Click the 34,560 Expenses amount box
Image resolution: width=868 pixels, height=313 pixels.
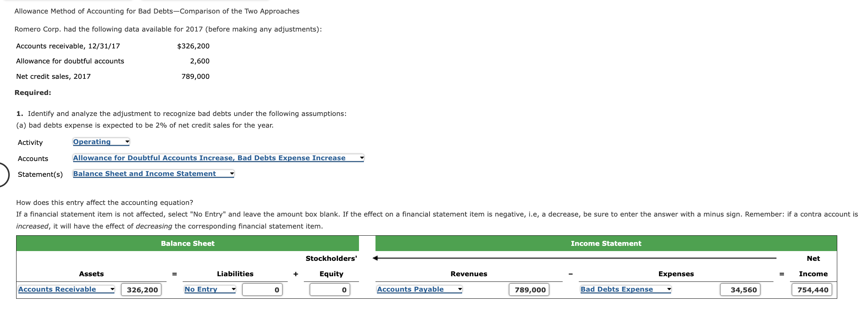740,289
